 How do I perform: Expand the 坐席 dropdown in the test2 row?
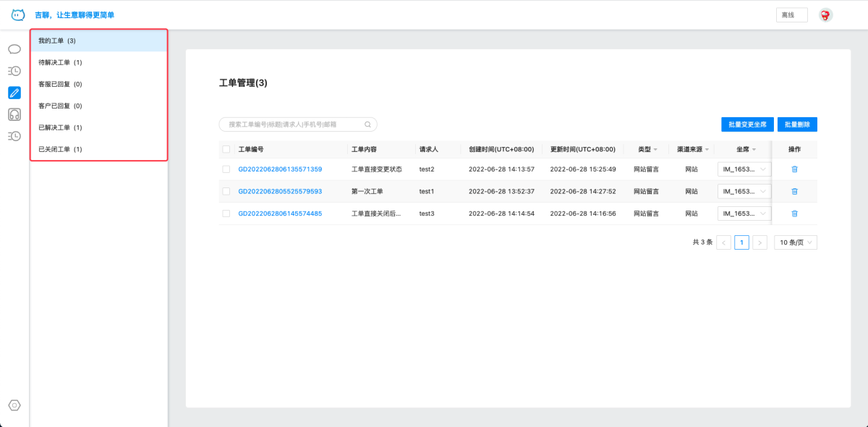[744, 169]
